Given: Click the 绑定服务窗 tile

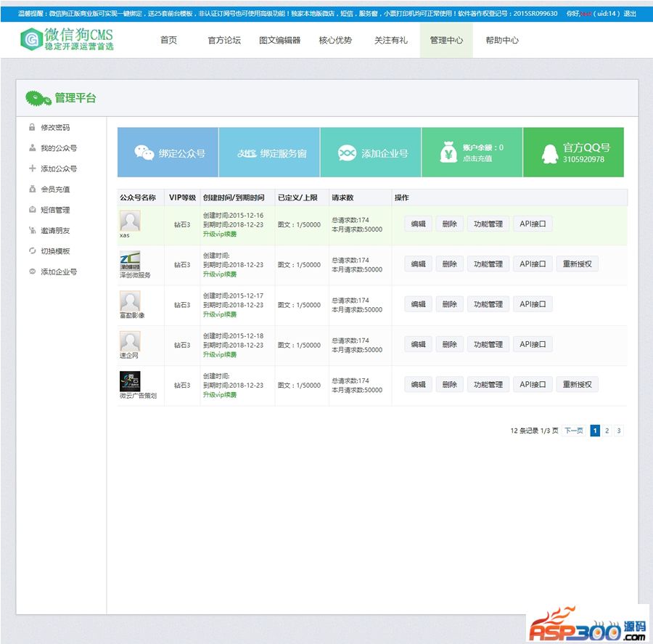Looking at the screenshot, I should (x=269, y=152).
